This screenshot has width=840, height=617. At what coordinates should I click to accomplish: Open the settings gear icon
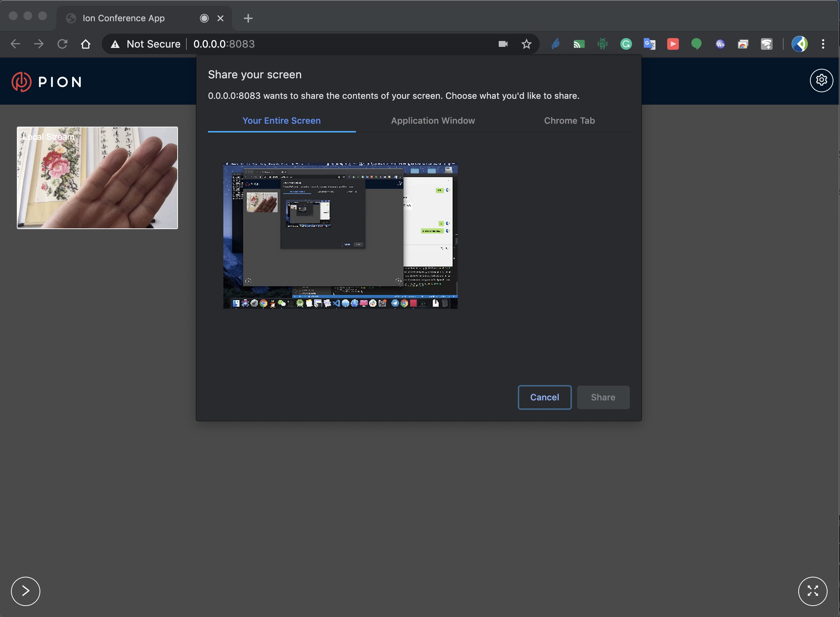821,80
